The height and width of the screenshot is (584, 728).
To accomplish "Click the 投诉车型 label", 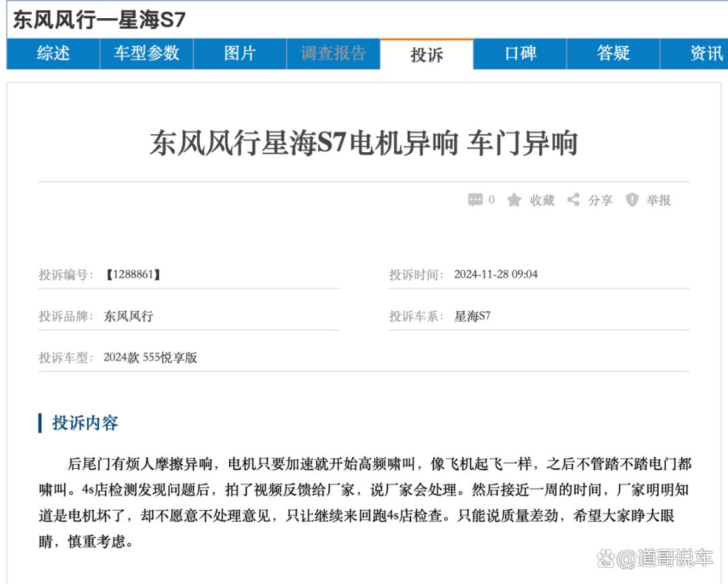I will [66, 358].
